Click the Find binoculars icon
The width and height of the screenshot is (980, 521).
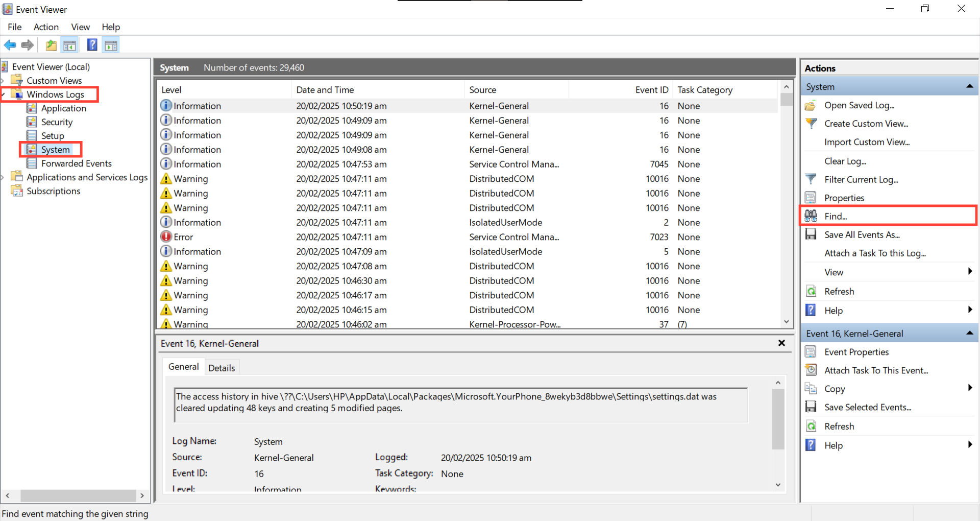[811, 216]
